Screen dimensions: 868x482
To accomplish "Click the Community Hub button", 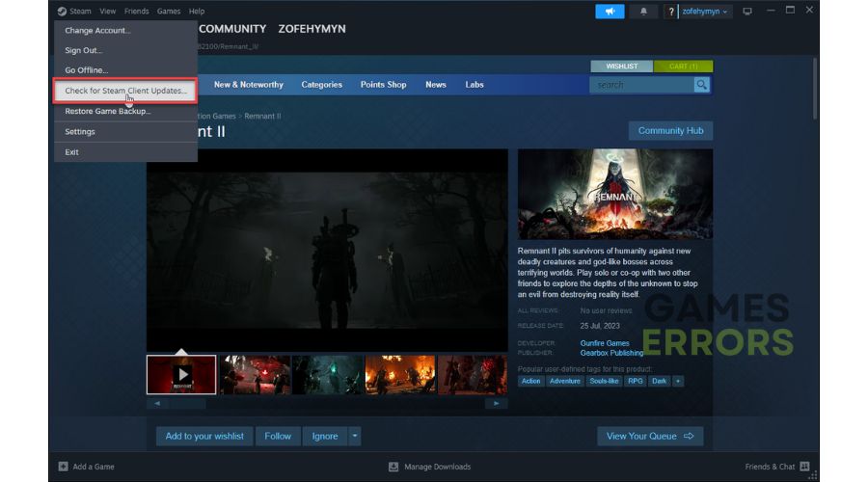I will pyautogui.click(x=670, y=130).
